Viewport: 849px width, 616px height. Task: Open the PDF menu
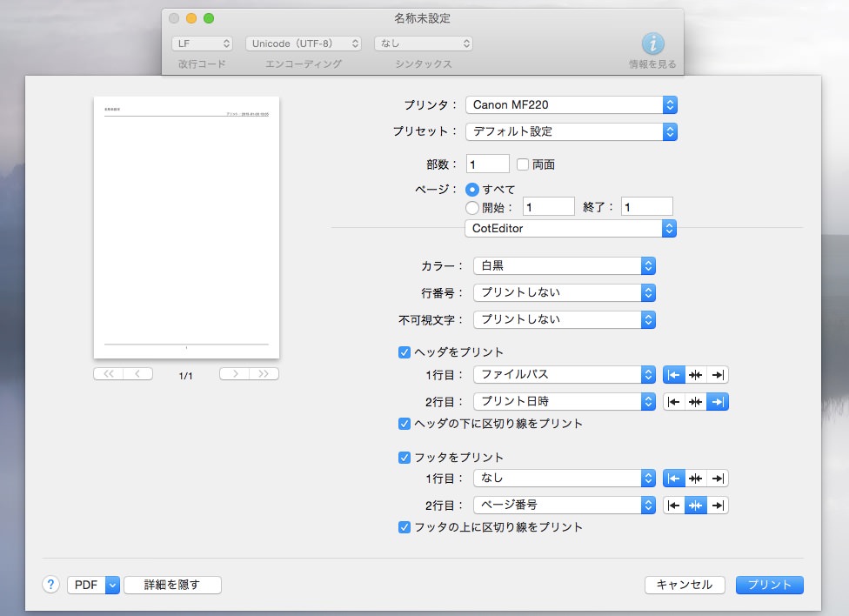(x=93, y=585)
